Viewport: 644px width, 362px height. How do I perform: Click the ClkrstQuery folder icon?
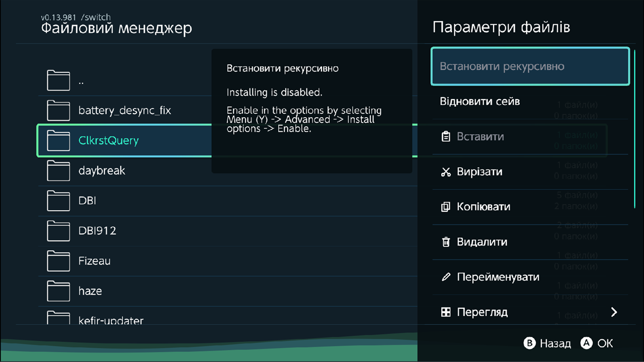click(x=58, y=141)
